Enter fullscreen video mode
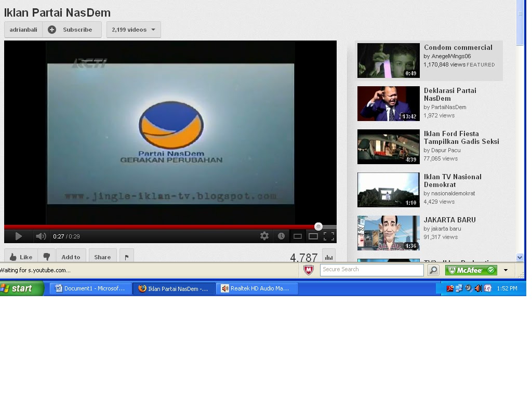Image resolution: width=532 pixels, height=399 pixels. [329, 236]
